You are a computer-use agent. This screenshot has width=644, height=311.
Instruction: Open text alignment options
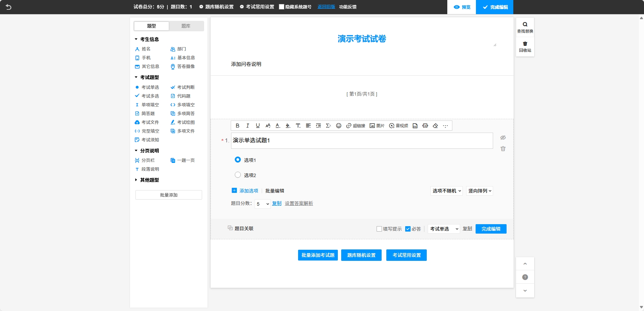point(308,126)
